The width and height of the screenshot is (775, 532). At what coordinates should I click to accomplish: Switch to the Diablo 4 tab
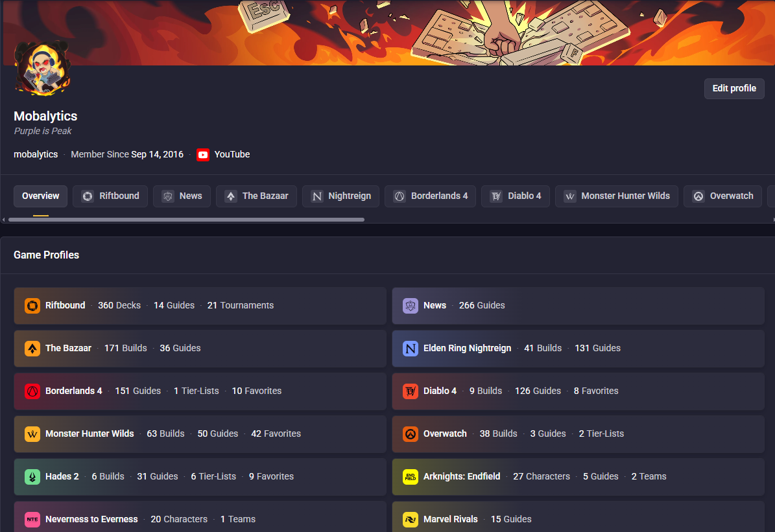[x=516, y=196]
